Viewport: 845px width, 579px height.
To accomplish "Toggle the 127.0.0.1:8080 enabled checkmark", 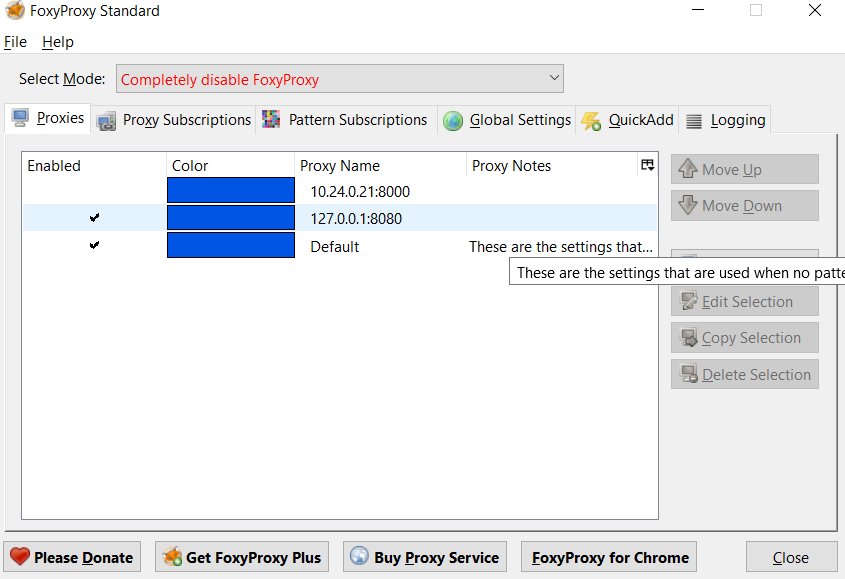I will (x=94, y=218).
